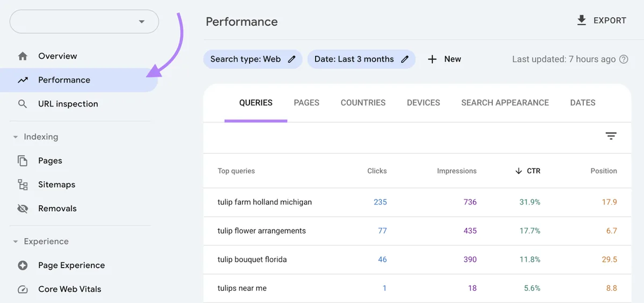Switch to the PAGES tab

[306, 103]
